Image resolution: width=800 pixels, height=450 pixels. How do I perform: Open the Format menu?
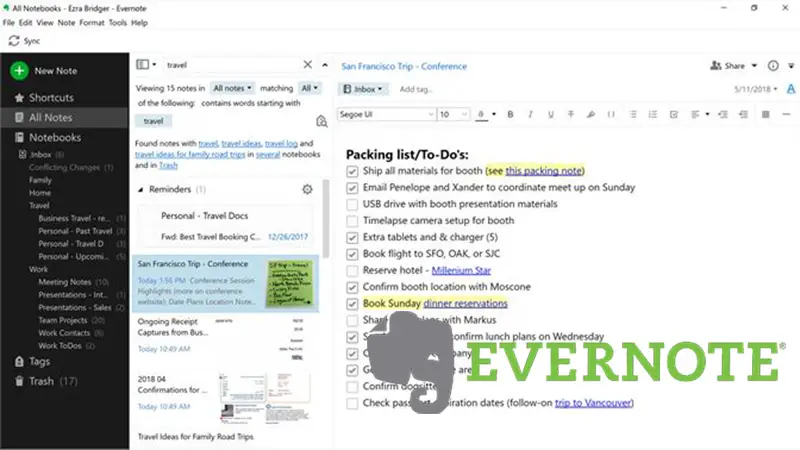[92, 22]
